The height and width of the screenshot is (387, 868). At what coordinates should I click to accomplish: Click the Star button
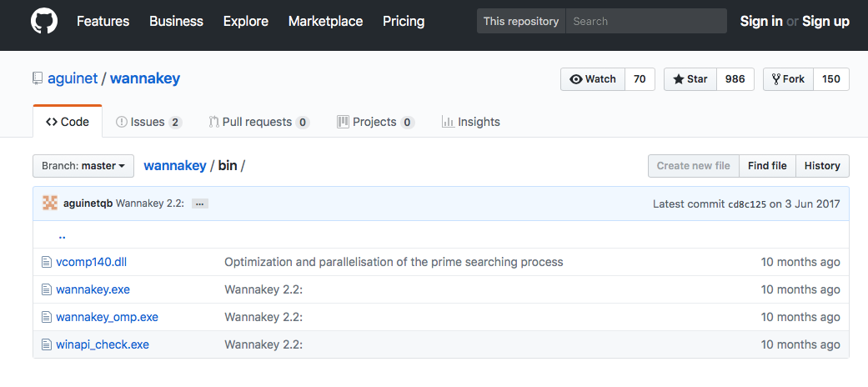690,79
